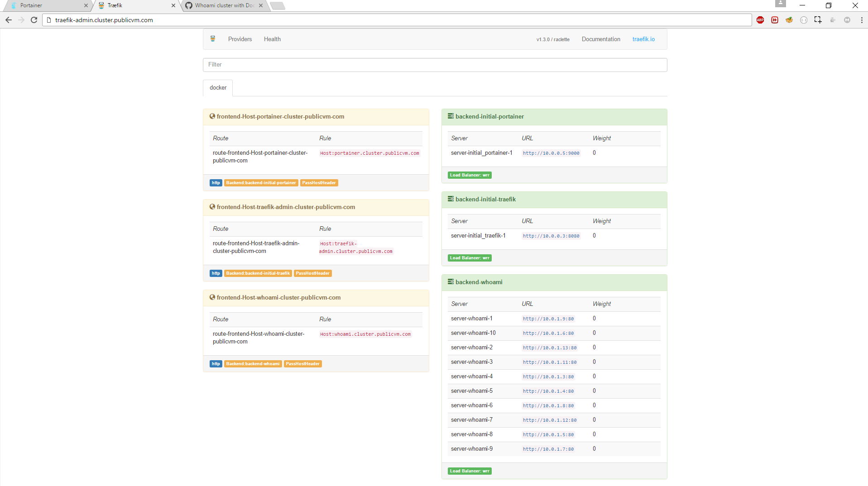Viewport: 868px width, 486px height.
Task: Click the table icon beside backend-whoami
Action: pos(451,281)
